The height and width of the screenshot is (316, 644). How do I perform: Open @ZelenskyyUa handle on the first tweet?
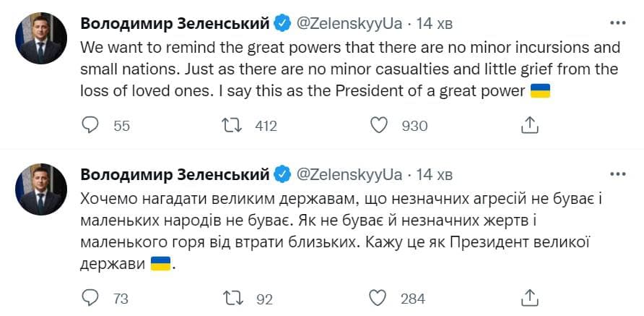click(x=349, y=23)
